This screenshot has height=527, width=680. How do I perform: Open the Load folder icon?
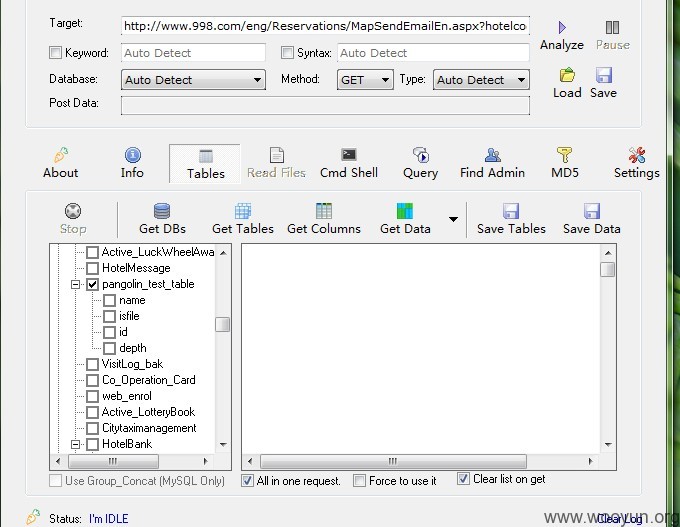(567, 75)
